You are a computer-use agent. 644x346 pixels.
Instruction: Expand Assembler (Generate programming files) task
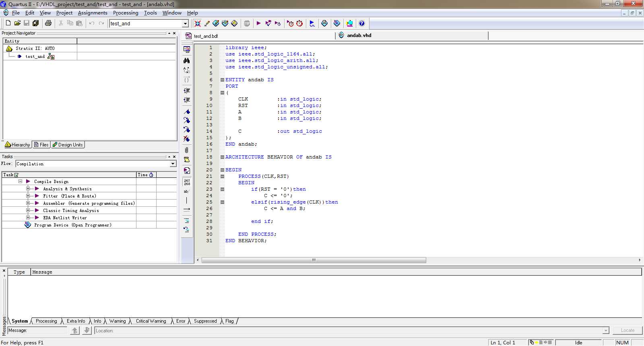tap(28, 203)
